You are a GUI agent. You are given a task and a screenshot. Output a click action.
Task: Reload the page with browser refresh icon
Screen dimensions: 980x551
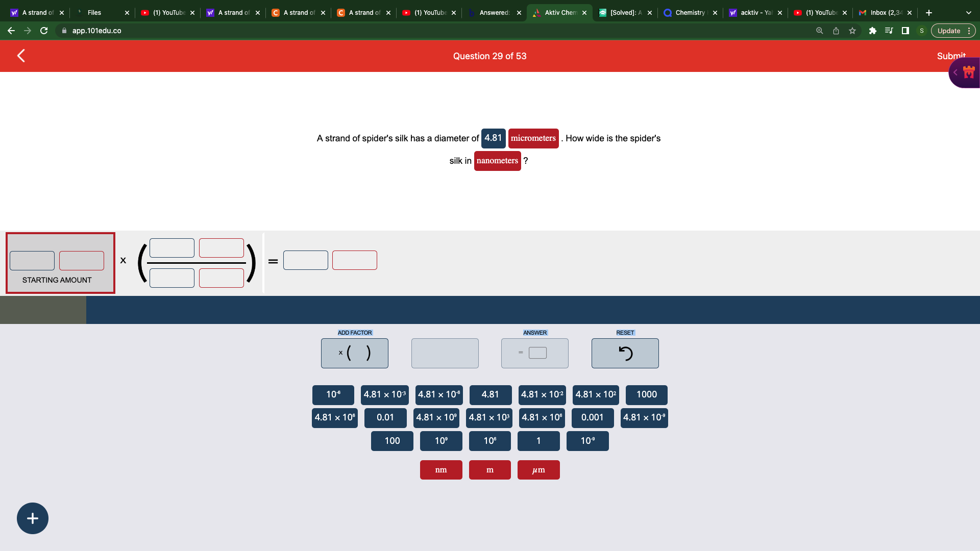pyautogui.click(x=44, y=31)
